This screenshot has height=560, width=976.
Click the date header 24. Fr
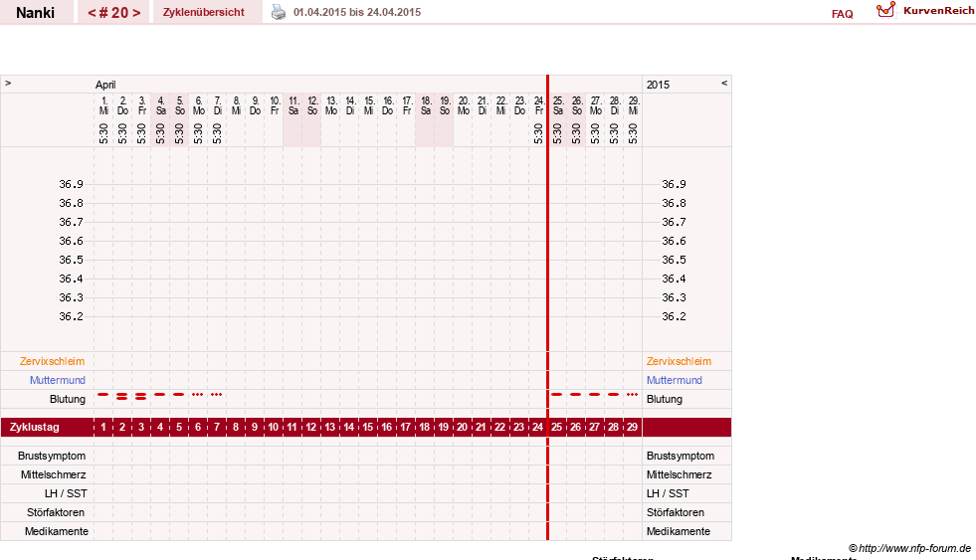[x=539, y=105]
